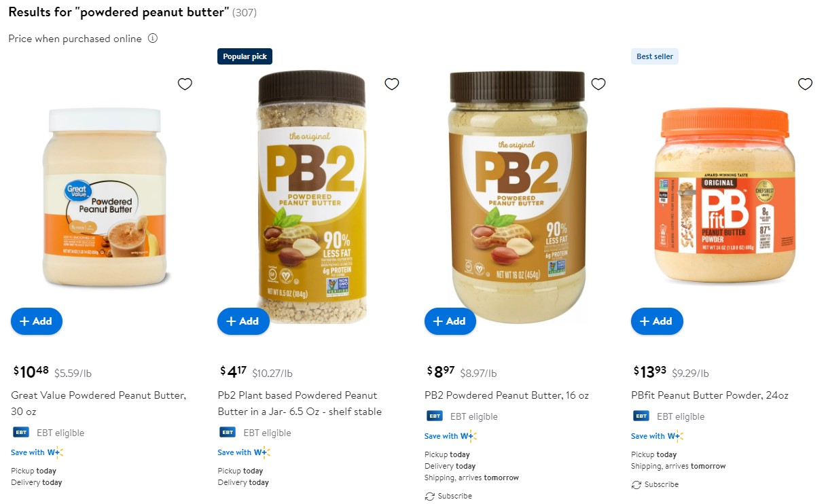Add PB2 16 oz to cart
The width and height of the screenshot is (826, 504).
click(450, 321)
